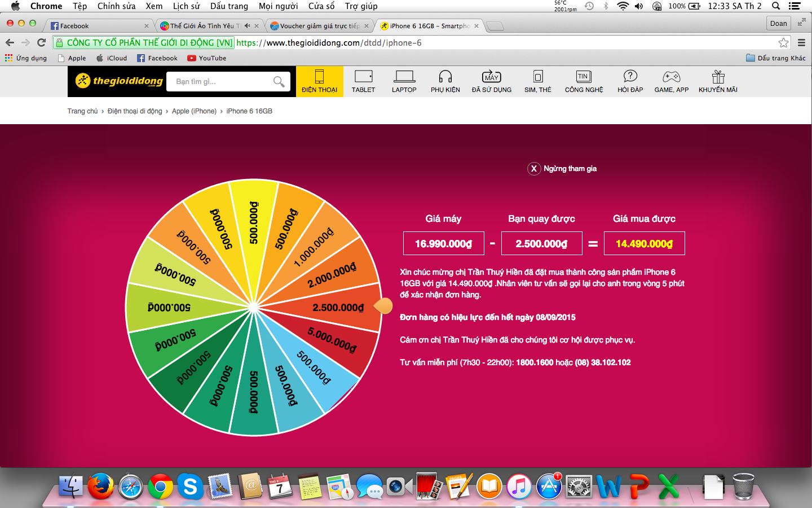Click the search magnifier in site search box
812x508 pixels.
point(279,82)
